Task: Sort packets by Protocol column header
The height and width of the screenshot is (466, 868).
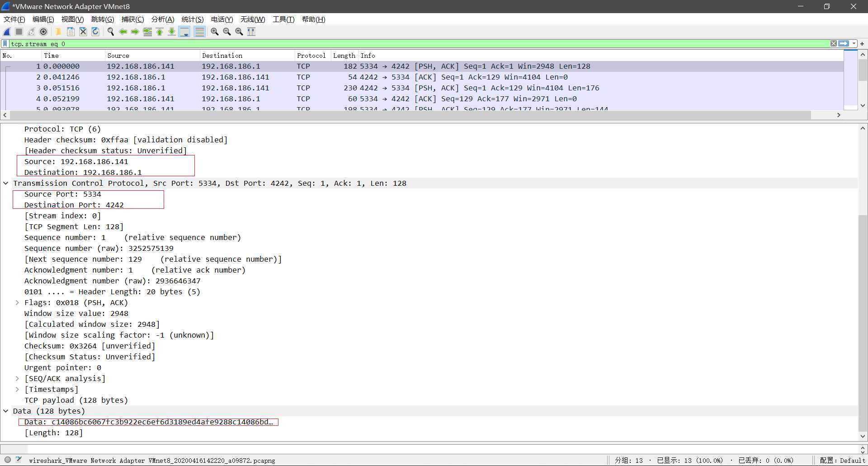Action: pyautogui.click(x=312, y=56)
